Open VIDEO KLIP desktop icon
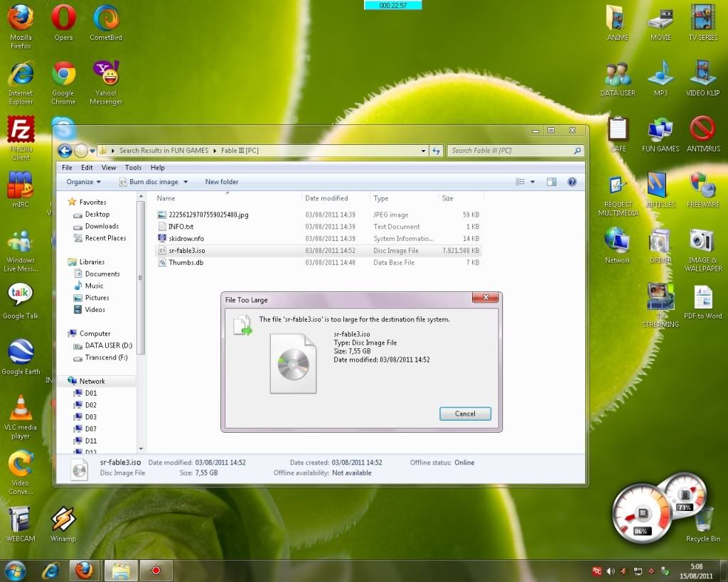The width and height of the screenshot is (728, 582). point(703,78)
